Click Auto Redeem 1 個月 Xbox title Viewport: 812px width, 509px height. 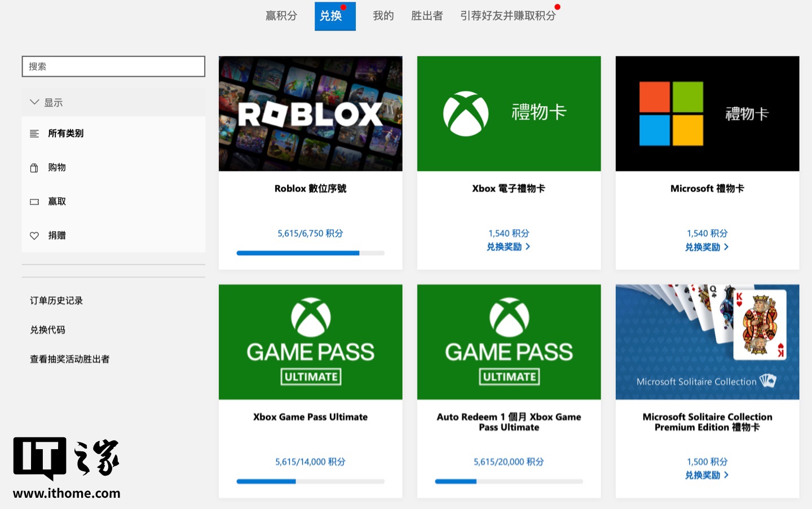(509, 422)
